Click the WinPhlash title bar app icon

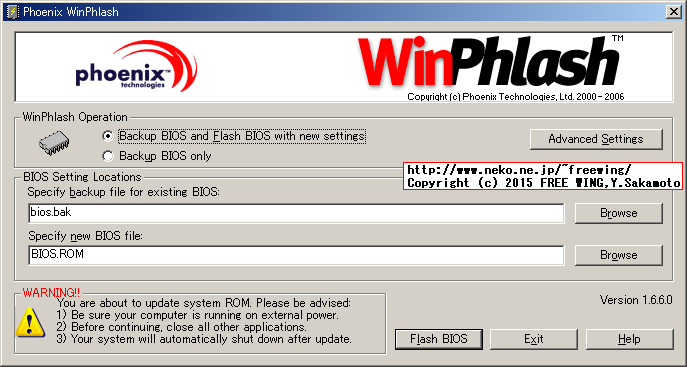[x=12, y=12]
